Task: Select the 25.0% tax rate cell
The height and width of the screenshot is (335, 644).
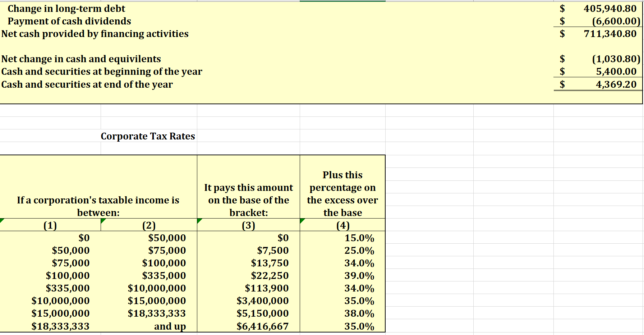Action: coord(359,251)
